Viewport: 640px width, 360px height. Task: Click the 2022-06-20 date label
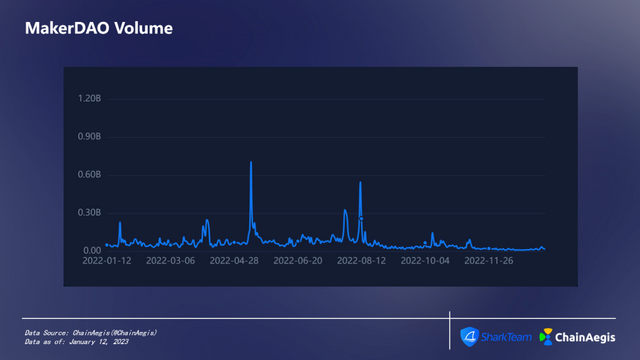point(298,261)
